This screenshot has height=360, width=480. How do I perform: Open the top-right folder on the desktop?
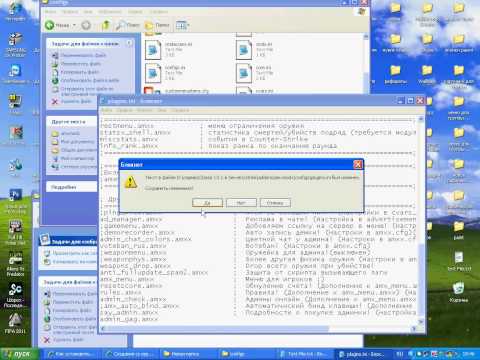pyautogui.click(x=459, y=13)
